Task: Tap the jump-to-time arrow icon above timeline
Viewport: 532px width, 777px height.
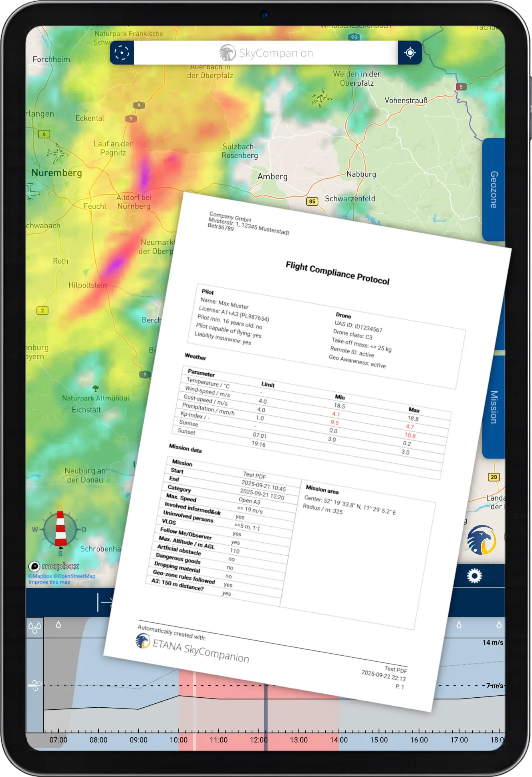Action: (x=105, y=602)
